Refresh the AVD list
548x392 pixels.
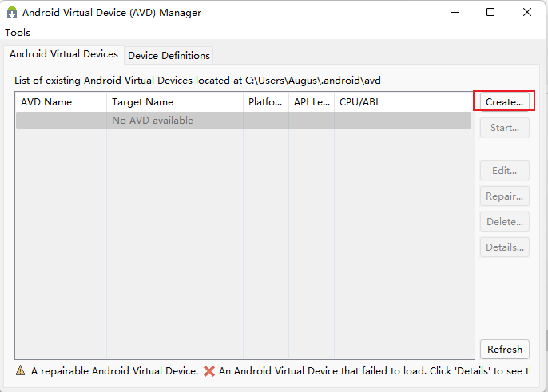coord(504,349)
